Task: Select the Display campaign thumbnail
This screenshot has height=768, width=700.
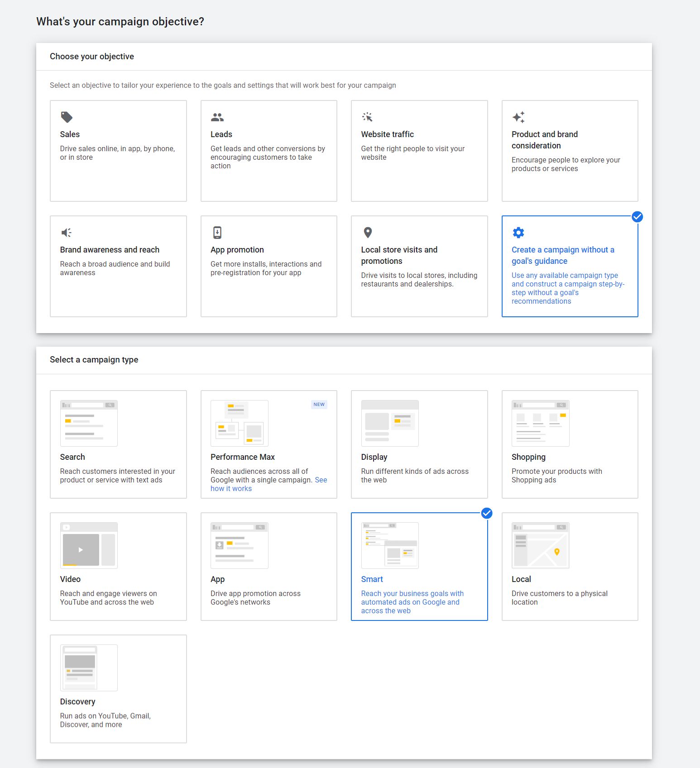Action: (x=389, y=423)
